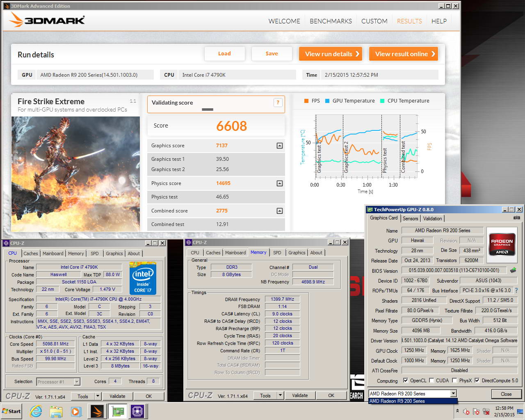Click the volume tray icon with red mark
525x420 pixels.
pos(466,411)
